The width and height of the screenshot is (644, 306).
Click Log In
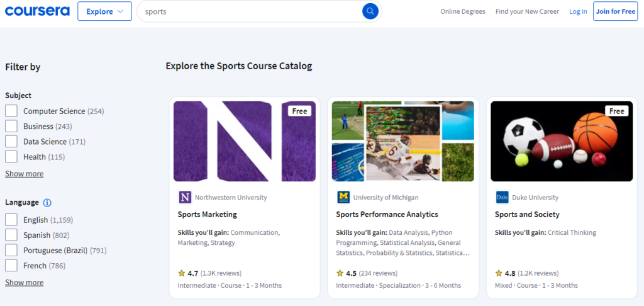coord(578,11)
